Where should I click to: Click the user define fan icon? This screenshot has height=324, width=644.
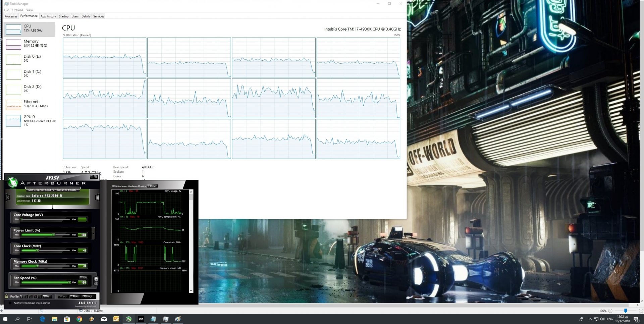point(96,280)
